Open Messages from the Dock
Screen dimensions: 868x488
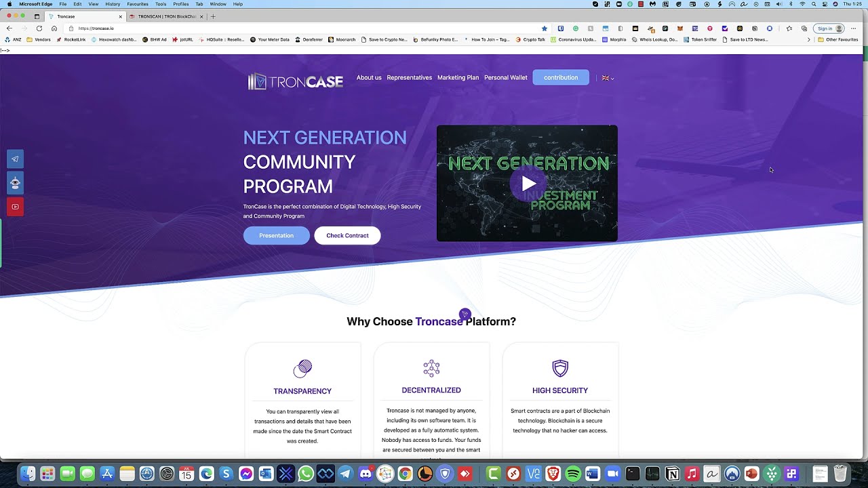pyautogui.click(x=87, y=474)
